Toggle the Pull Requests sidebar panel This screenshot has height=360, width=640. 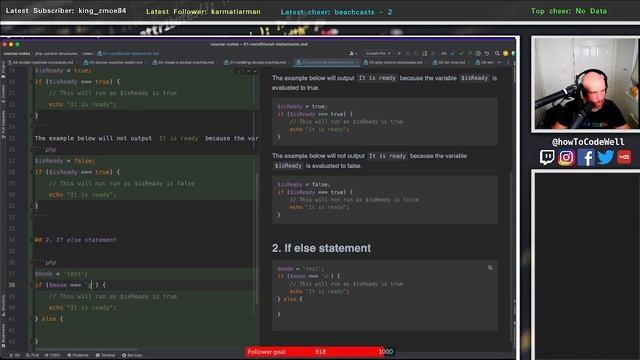click(x=3, y=125)
